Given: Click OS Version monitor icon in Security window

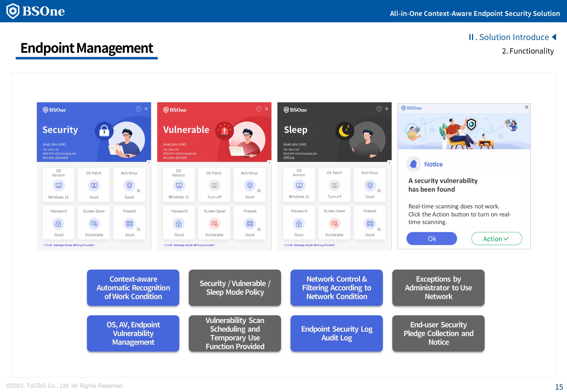Looking at the screenshot, I should coord(58,185).
